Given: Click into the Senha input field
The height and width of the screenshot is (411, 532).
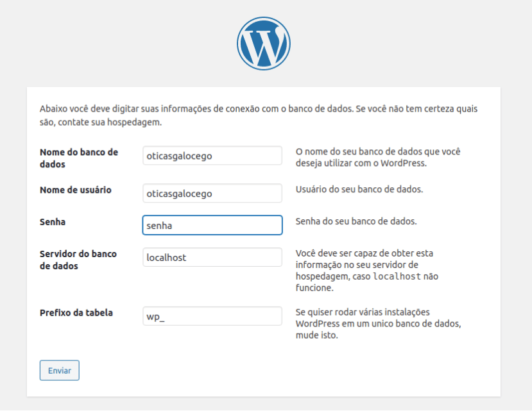Looking at the screenshot, I should (212, 225).
